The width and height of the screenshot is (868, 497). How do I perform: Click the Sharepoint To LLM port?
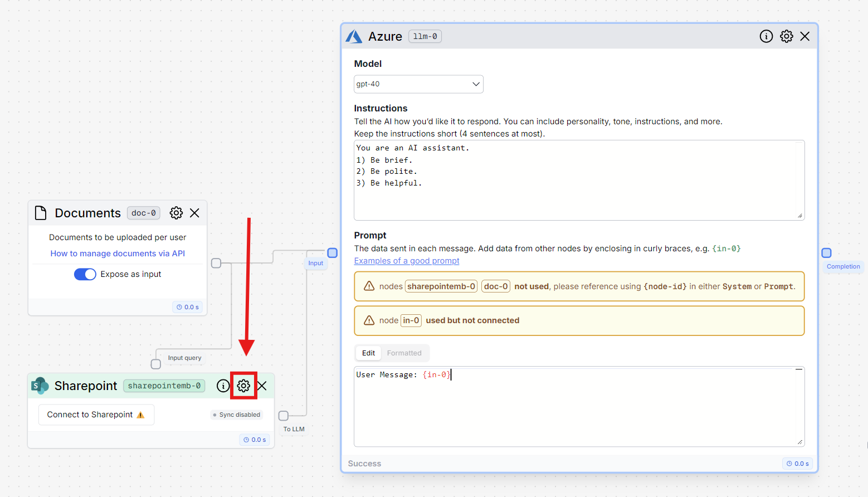(x=284, y=416)
